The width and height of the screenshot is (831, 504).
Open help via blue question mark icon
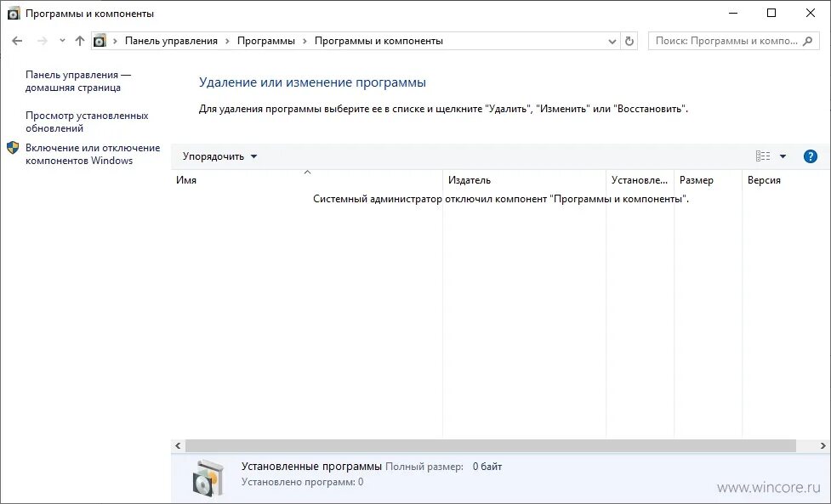click(810, 156)
